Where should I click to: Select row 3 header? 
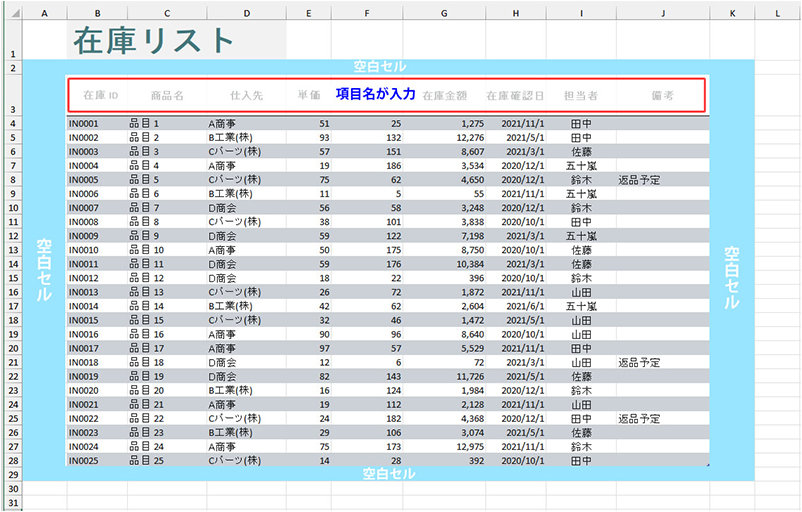point(13,95)
